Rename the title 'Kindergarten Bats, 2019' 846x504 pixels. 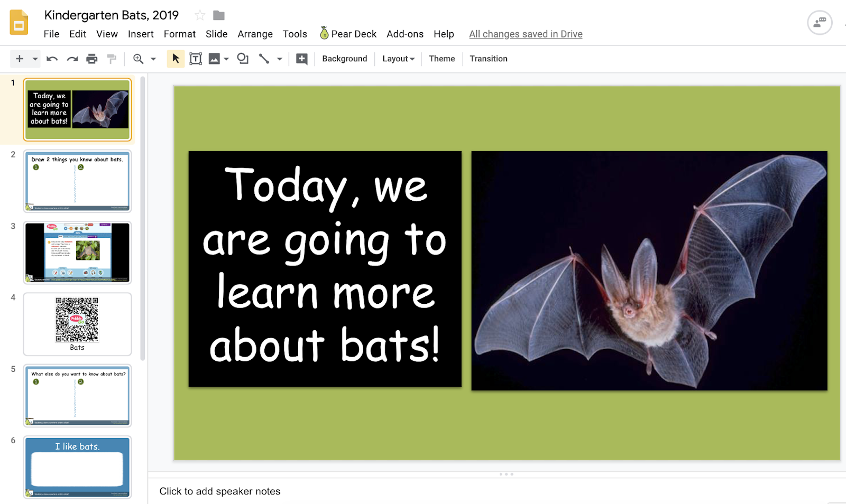click(x=112, y=15)
